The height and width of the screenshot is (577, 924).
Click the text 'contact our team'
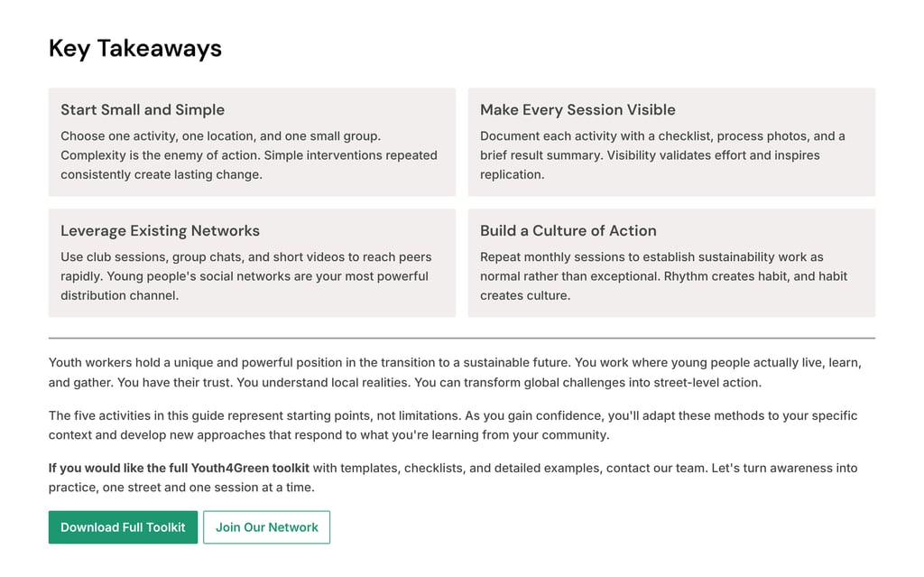coord(657,469)
